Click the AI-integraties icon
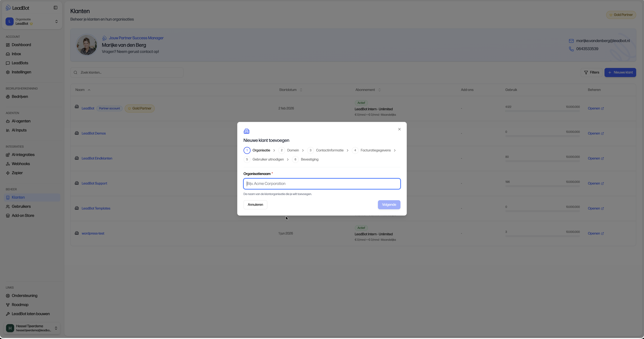The width and height of the screenshot is (644, 339). tap(8, 155)
